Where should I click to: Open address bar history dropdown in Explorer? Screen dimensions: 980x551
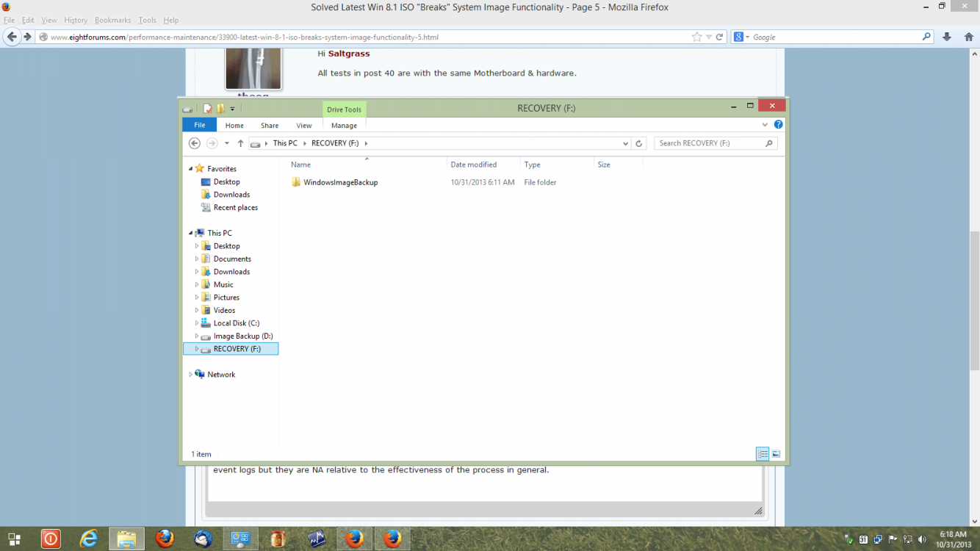[x=625, y=143]
